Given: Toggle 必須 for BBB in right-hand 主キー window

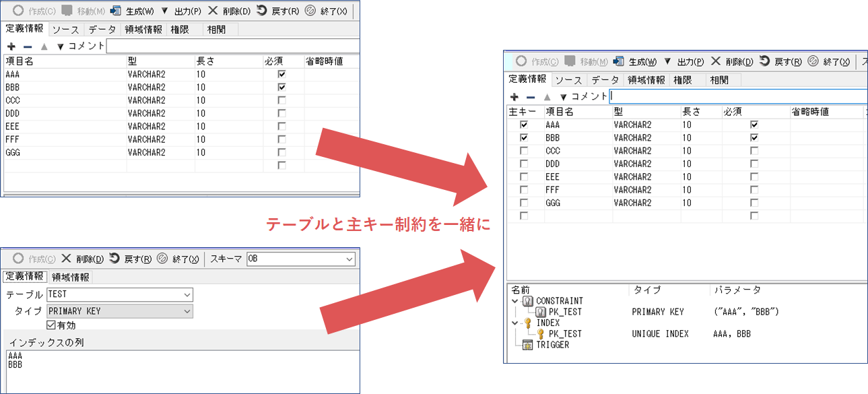Looking at the screenshot, I should point(754,137).
